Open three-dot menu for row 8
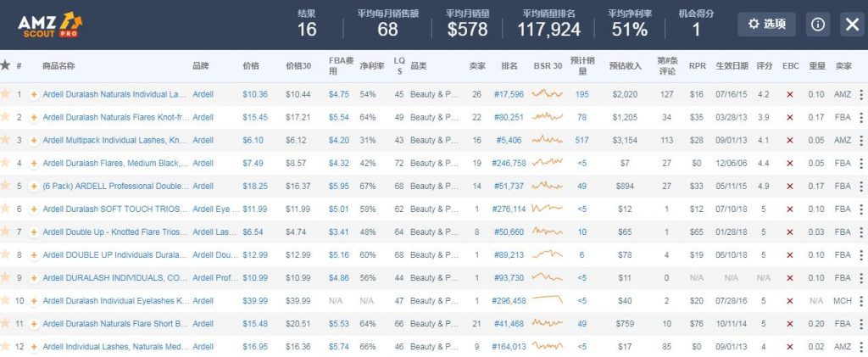 (861, 254)
